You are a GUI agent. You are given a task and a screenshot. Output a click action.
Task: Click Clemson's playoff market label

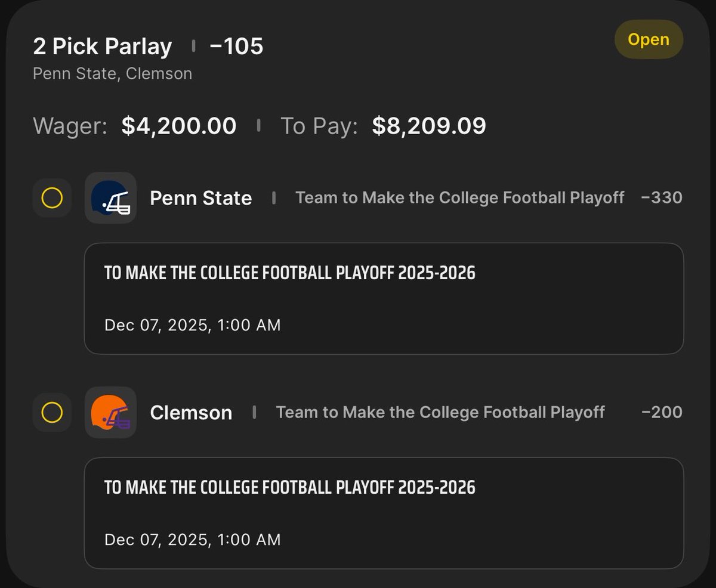point(440,413)
